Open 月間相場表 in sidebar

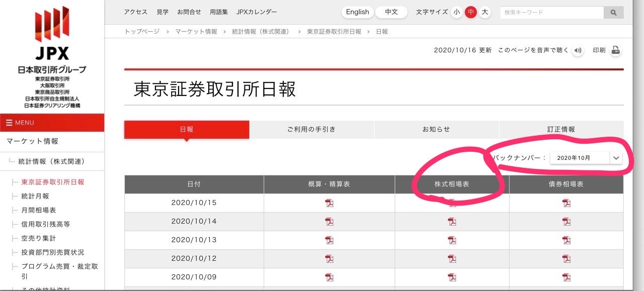point(39,211)
